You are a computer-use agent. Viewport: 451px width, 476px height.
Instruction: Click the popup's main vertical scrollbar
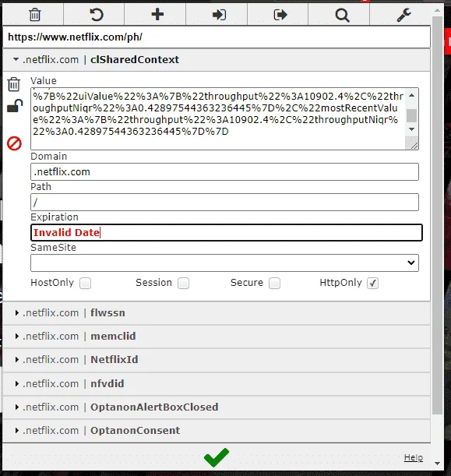(437, 216)
